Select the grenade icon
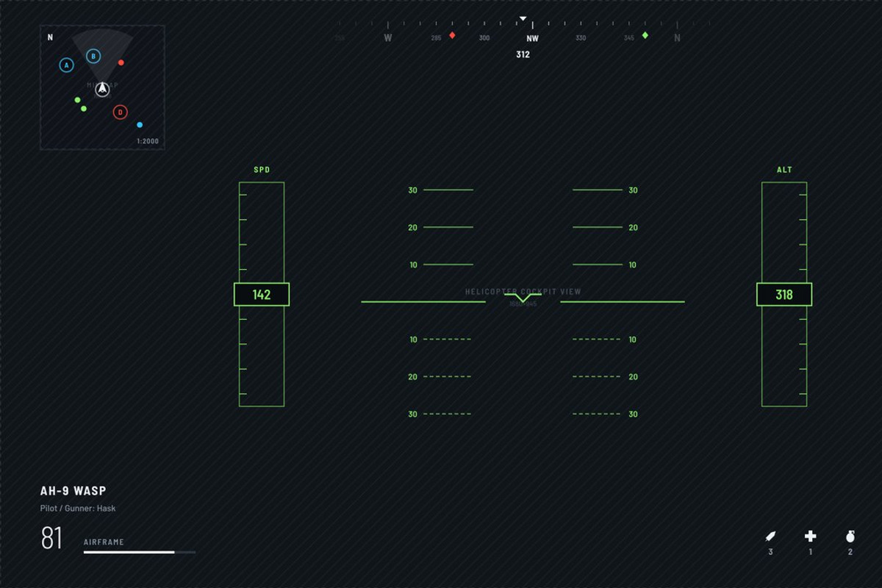 pos(850,537)
